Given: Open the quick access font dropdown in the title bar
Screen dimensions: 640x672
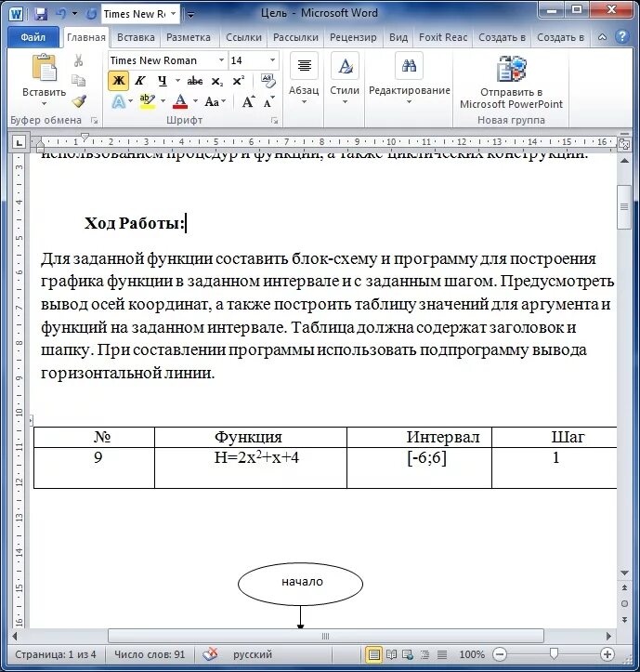Looking at the screenshot, I should pyautogui.click(x=173, y=14).
